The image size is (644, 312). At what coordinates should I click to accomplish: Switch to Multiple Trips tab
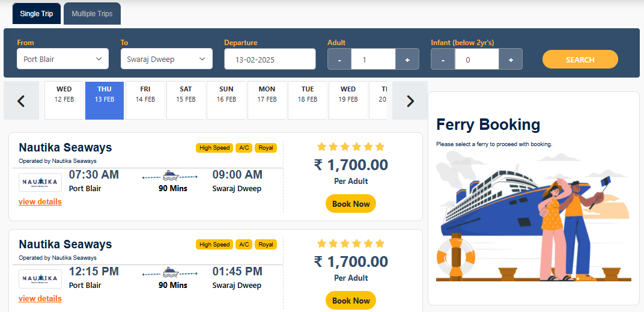(92, 13)
